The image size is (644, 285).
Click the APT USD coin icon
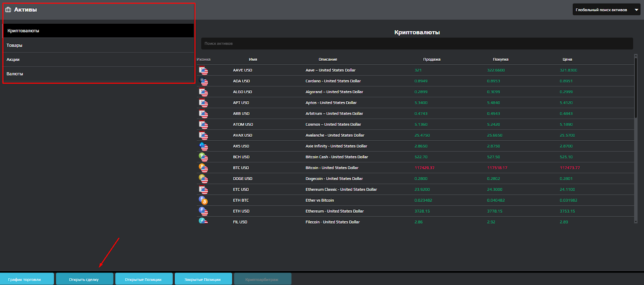pyautogui.click(x=203, y=103)
